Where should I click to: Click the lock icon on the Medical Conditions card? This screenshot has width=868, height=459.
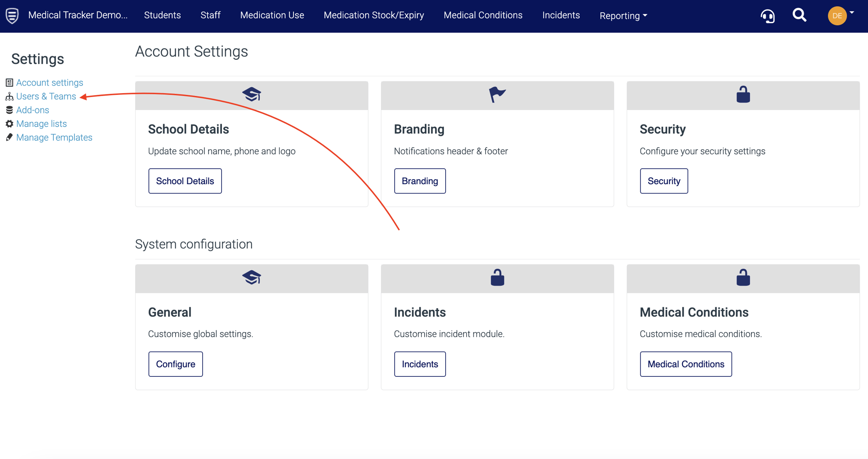click(x=743, y=278)
